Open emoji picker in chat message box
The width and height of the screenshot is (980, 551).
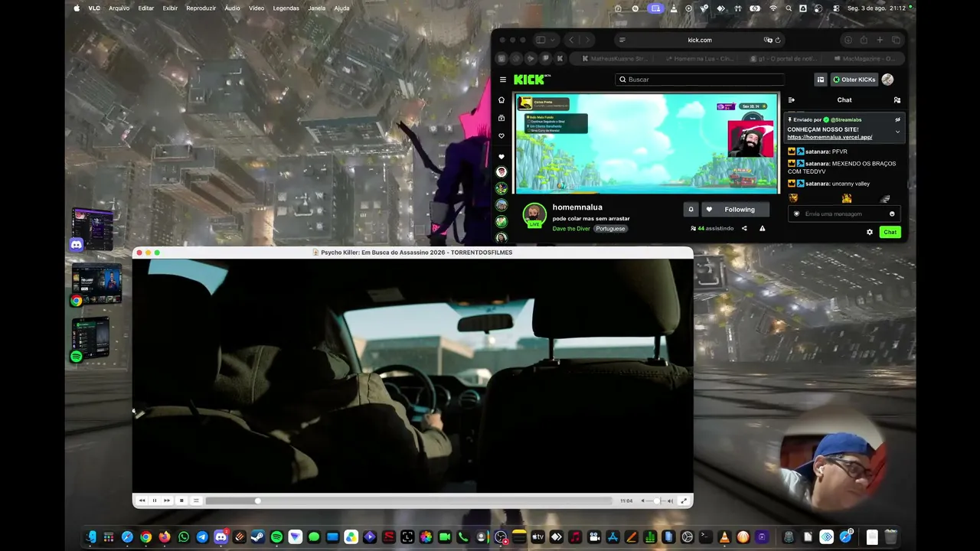(892, 214)
